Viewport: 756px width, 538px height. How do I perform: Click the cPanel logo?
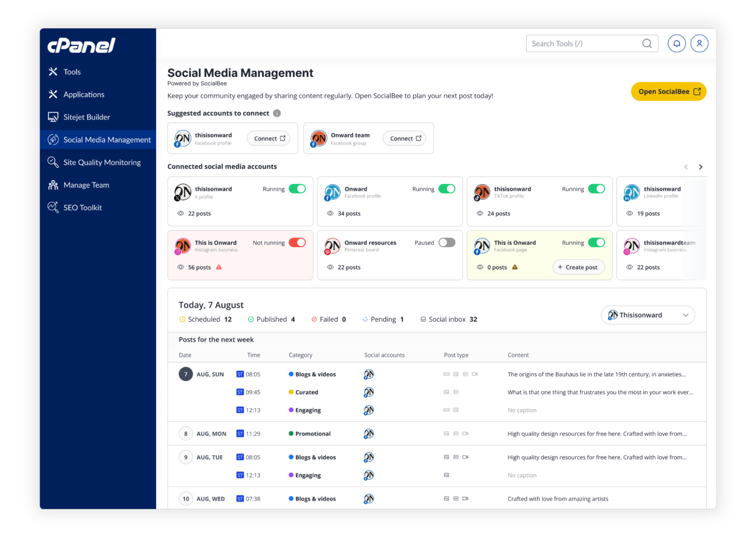tap(81, 45)
